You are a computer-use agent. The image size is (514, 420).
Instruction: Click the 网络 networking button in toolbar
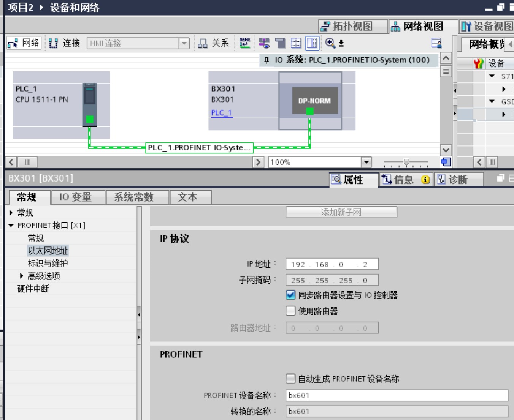point(24,43)
